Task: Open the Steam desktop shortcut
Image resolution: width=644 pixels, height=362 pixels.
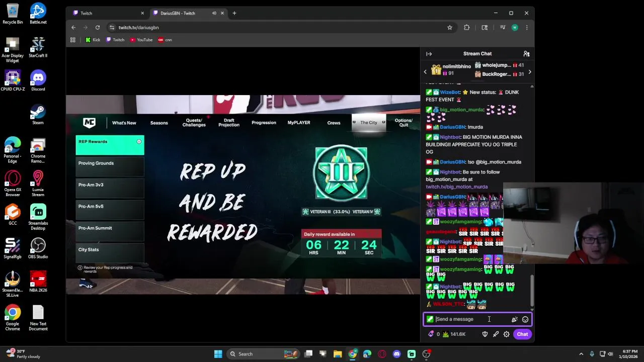Action: pyautogui.click(x=38, y=115)
